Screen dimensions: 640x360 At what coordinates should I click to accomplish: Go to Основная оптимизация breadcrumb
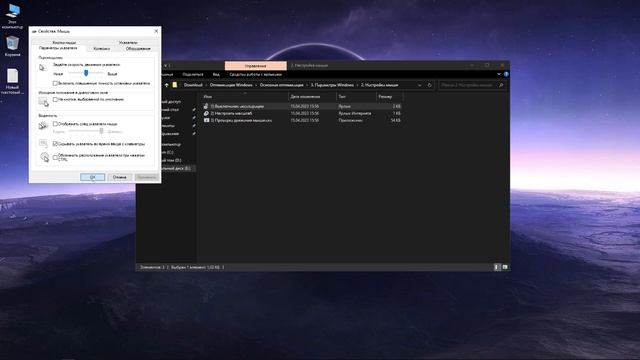(x=282, y=85)
